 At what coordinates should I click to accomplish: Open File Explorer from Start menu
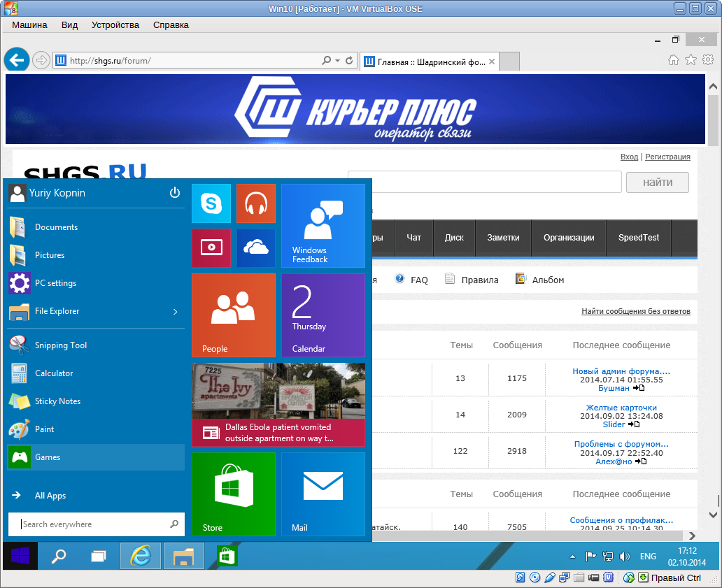(x=87, y=312)
